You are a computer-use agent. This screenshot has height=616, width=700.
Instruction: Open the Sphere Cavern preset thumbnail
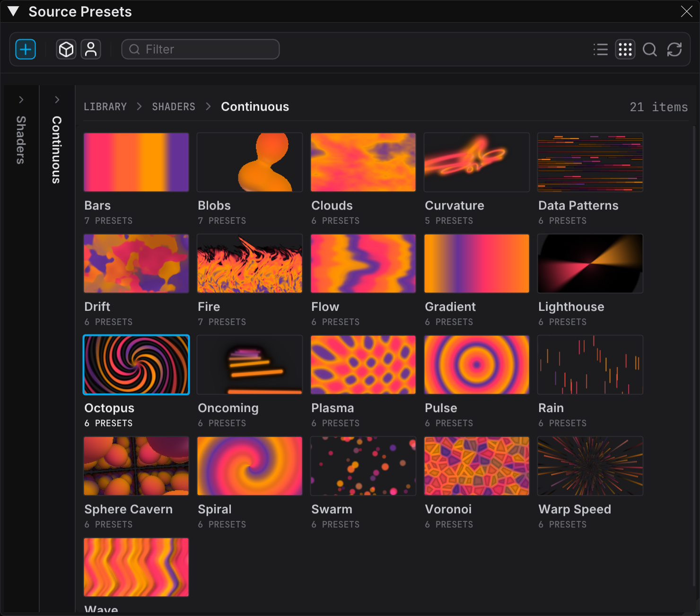(x=136, y=466)
